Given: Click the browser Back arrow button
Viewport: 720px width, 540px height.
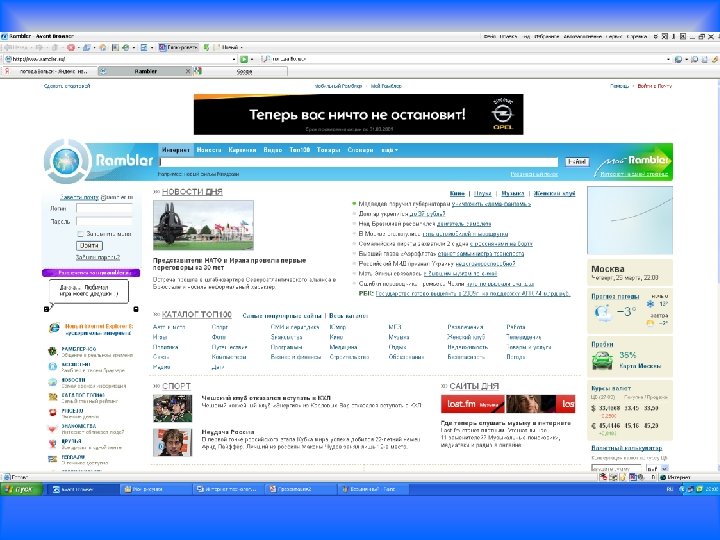Looking at the screenshot, I should [x=9, y=47].
